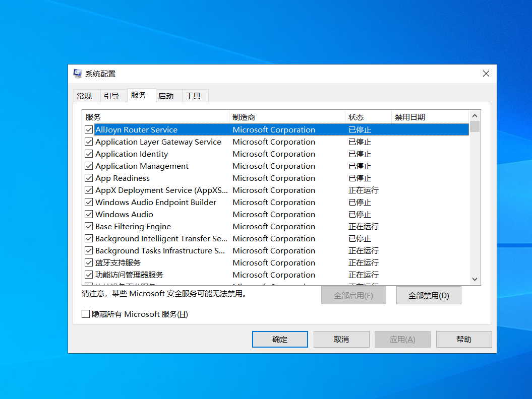The height and width of the screenshot is (399, 532).
Task: Select Application Layer Gateway Service row text
Action: 158,142
